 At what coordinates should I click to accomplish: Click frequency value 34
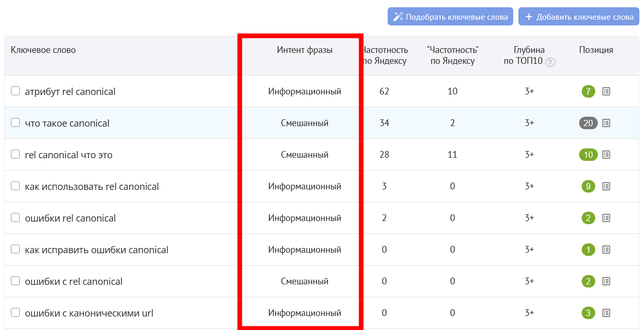[x=384, y=123]
